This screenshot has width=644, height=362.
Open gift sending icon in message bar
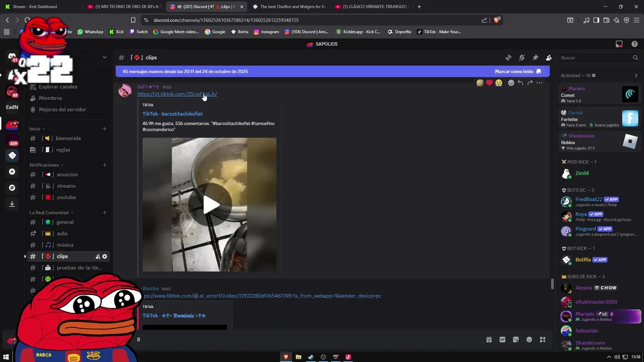pos(489,339)
